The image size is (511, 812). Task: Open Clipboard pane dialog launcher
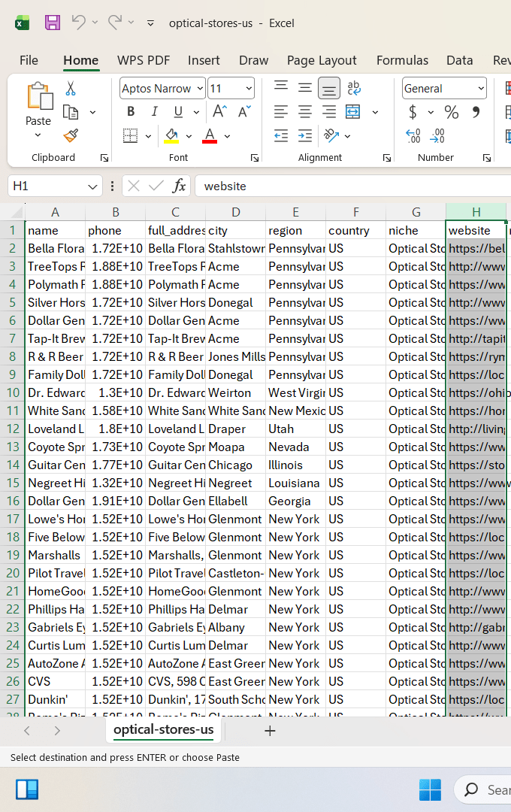coord(104,158)
